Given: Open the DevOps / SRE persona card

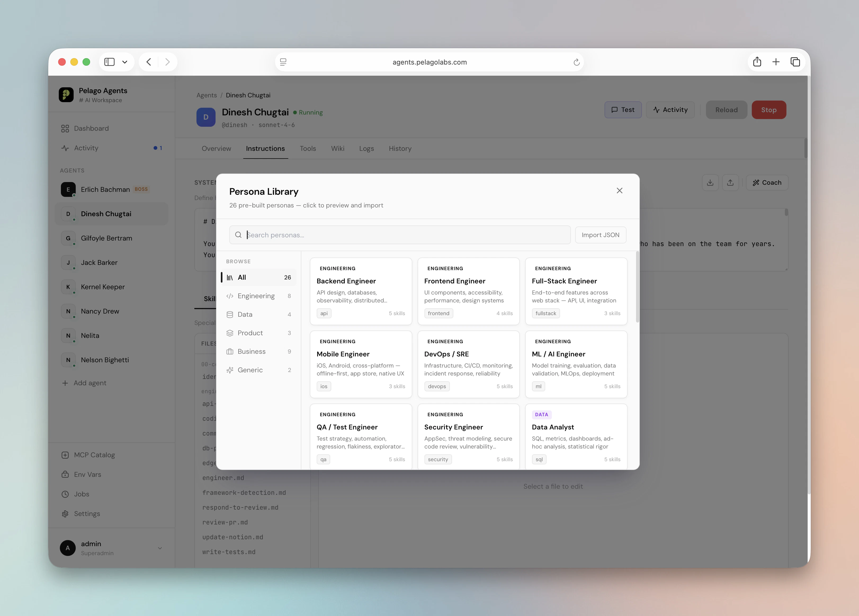Looking at the screenshot, I should [x=468, y=364].
